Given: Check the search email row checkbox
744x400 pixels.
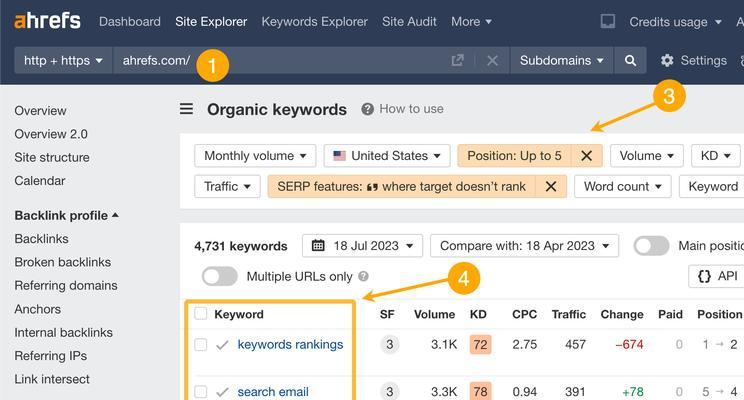Looking at the screenshot, I should coord(201,391).
